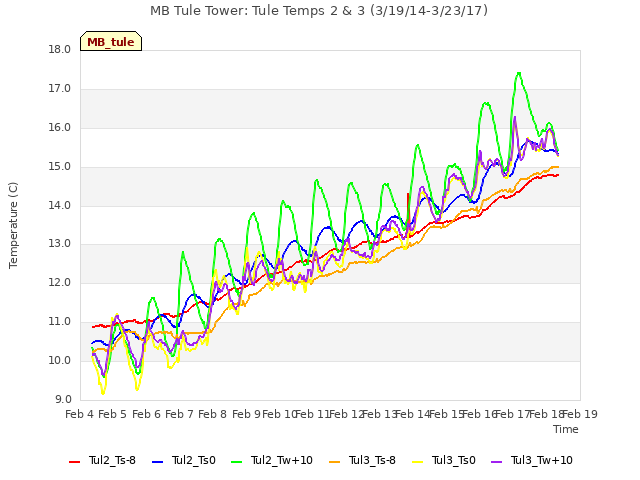The height and width of the screenshot is (480, 640).
Task: Click the Temperature (C) axis label
Action: [13, 225]
